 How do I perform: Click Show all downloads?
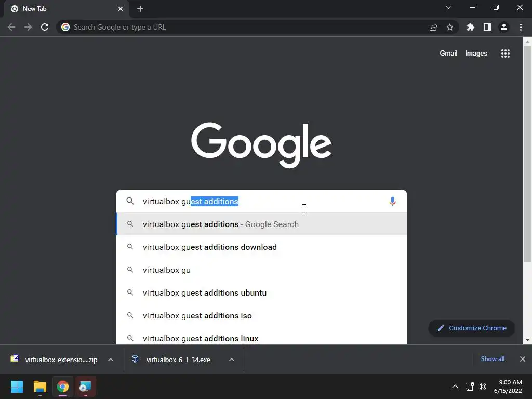pos(493,359)
